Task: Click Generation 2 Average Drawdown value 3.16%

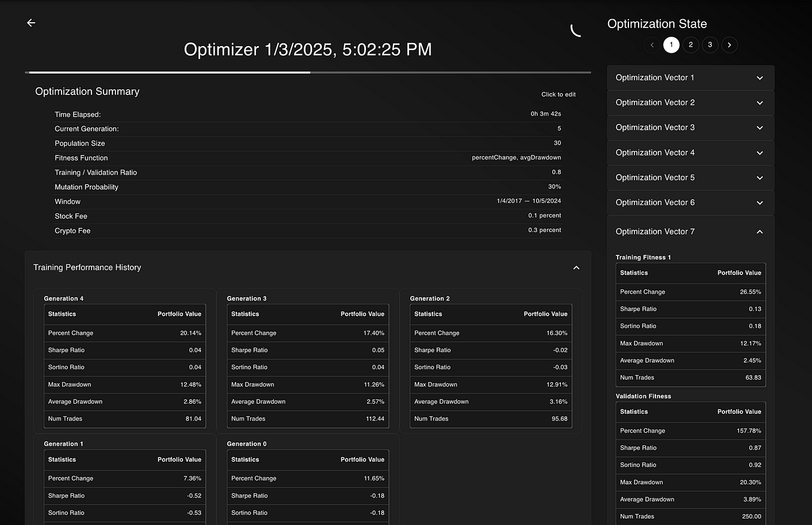Action: pyautogui.click(x=558, y=402)
